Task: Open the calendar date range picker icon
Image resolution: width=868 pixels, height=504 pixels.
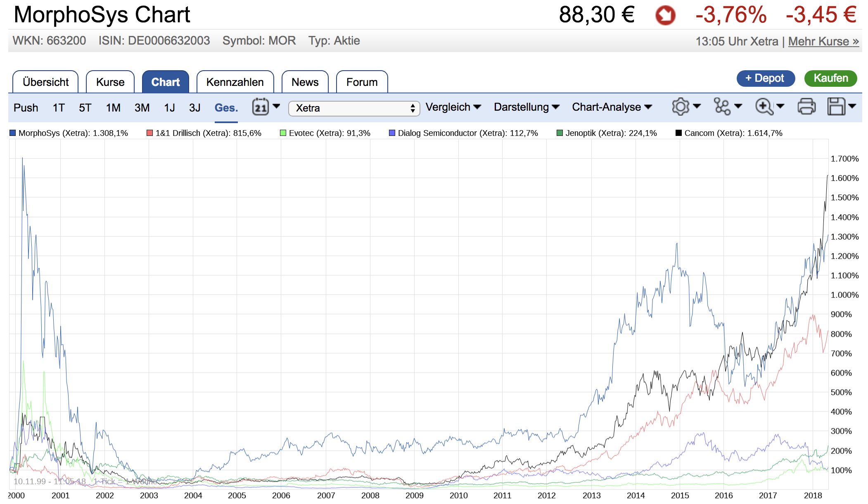Action: coord(261,107)
